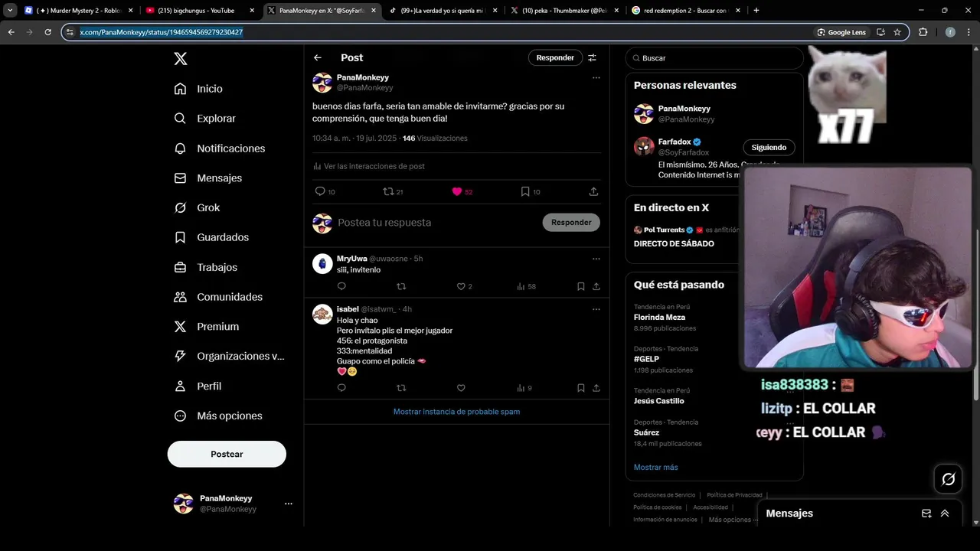Share isabel's reply
The height and width of the screenshot is (551, 980).
point(596,388)
